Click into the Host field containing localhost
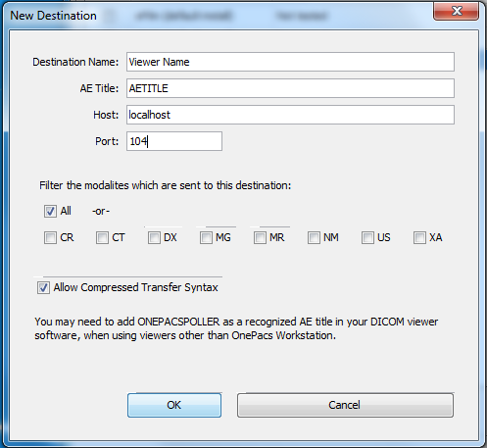The image size is (487, 448). pyautogui.click(x=290, y=115)
